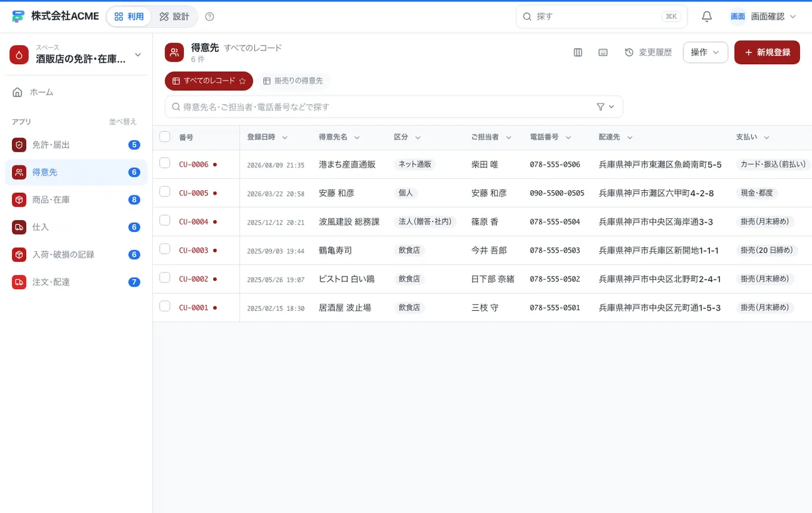Viewport: 812px width, 513px height.
Task: Click the help question mark icon
Action: coord(210,16)
